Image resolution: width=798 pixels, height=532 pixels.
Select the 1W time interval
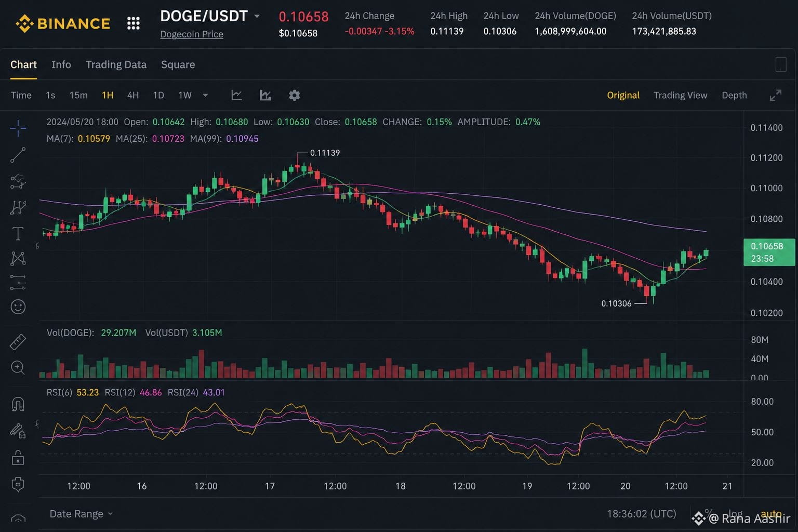[x=185, y=95]
